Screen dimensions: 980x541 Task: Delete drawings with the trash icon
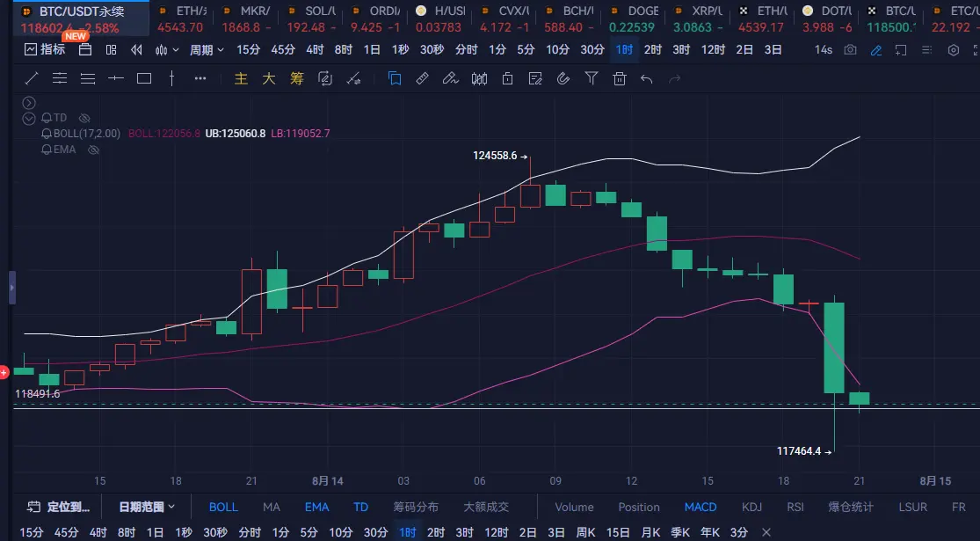tap(620, 78)
